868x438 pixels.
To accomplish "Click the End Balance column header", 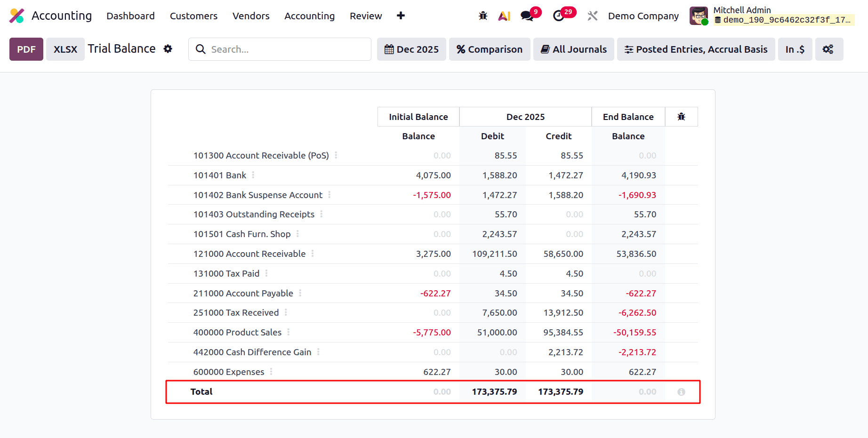I will [628, 117].
